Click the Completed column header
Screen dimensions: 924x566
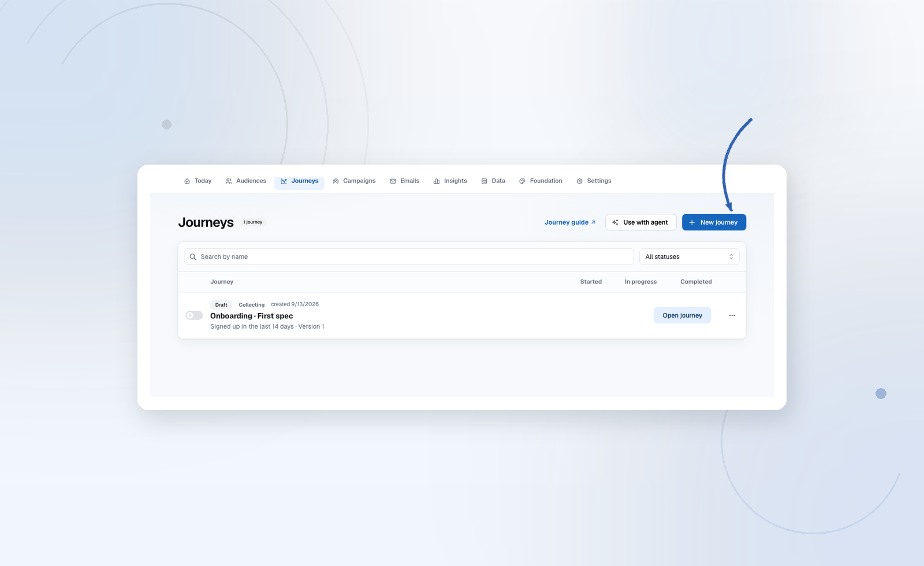pos(696,282)
